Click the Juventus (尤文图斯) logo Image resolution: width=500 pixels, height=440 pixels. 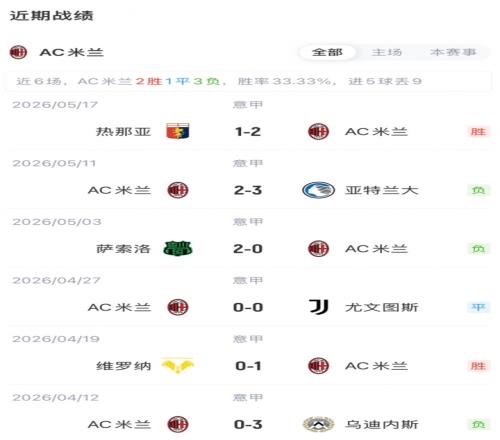pyautogui.click(x=319, y=307)
